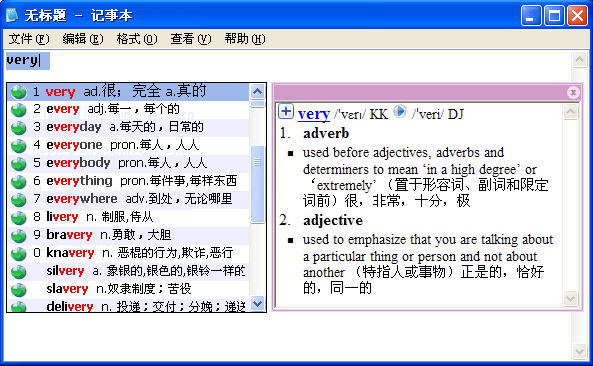This screenshot has width=593, height=366.
Task: Expand the plus box beside 'very'
Action: [x=286, y=112]
